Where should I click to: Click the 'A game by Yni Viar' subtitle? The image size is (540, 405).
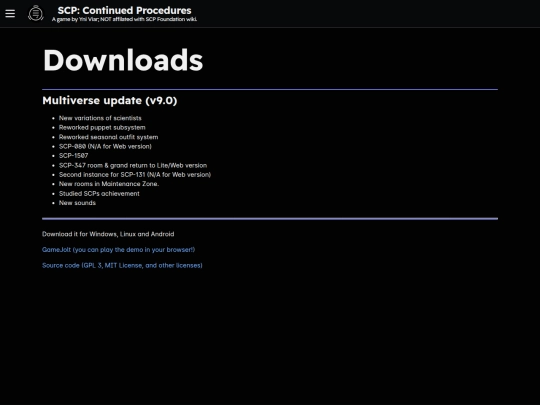coord(124,19)
